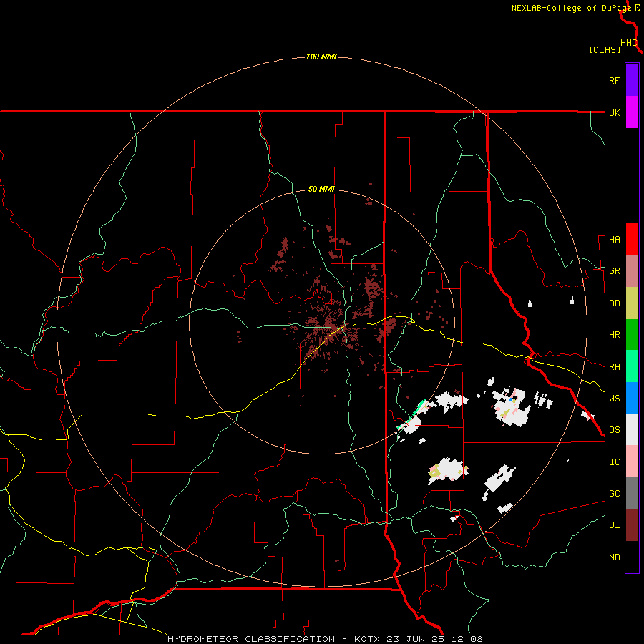
Task: Click the IC legend label
Action: coord(614,462)
